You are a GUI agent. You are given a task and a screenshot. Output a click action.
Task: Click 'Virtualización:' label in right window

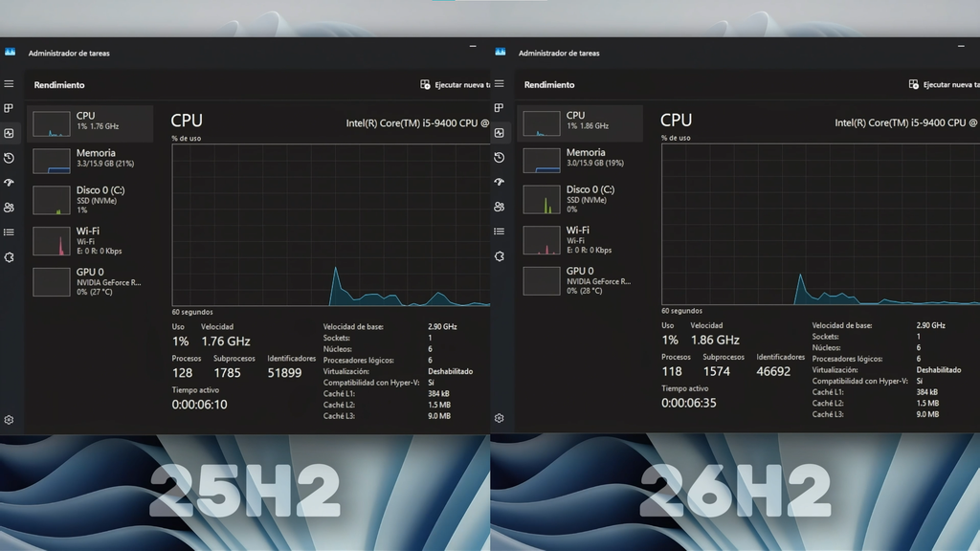tap(835, 370)
